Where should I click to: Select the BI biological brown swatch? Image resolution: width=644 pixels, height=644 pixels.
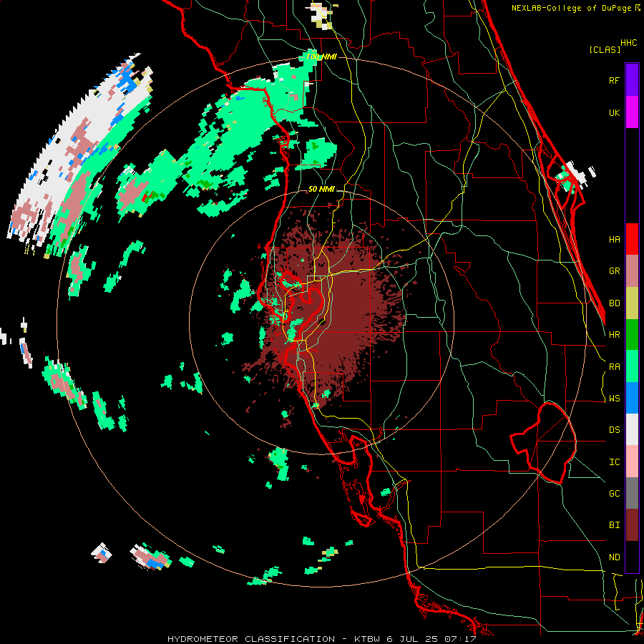tap(632, 525)
